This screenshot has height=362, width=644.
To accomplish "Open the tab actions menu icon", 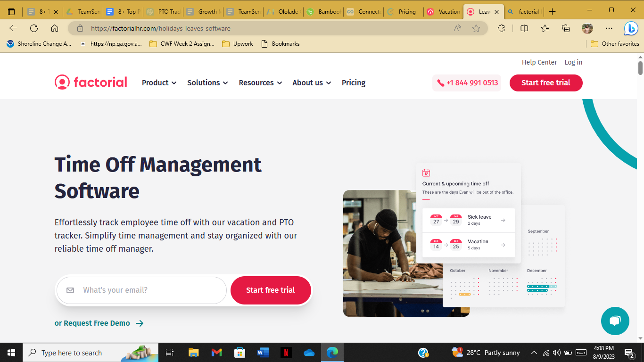I will point(11,12).
